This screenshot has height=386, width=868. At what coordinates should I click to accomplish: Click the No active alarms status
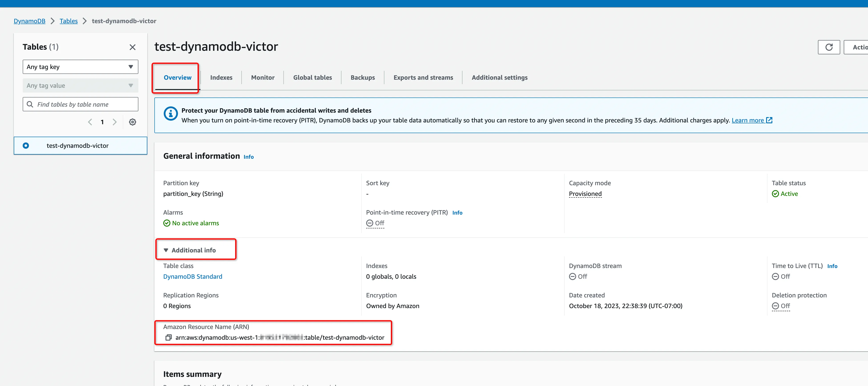coord(191,223)
